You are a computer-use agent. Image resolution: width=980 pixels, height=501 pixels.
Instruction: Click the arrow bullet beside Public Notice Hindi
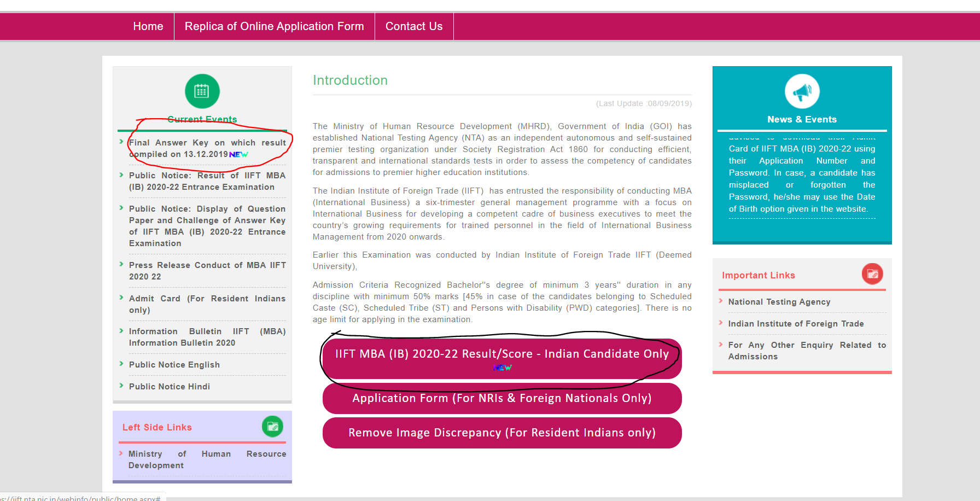(x=121, y=386)
